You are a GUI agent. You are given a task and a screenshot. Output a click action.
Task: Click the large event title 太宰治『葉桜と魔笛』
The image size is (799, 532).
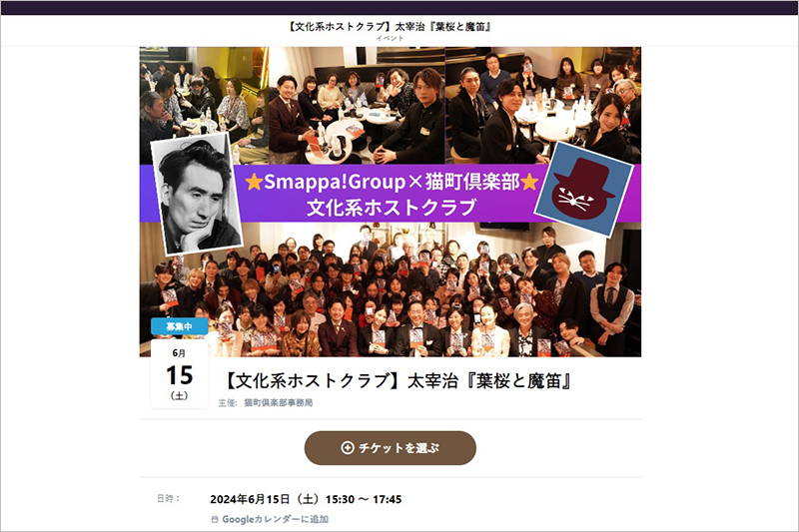coord(398,381)
